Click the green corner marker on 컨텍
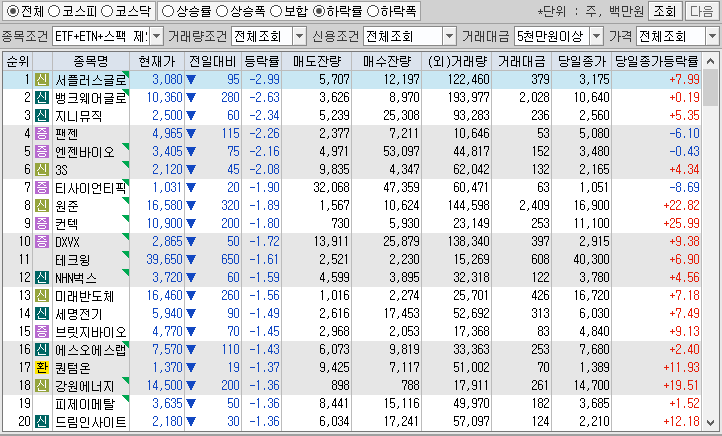The height and width of the screenshot is (436, 722). point(126,218)
